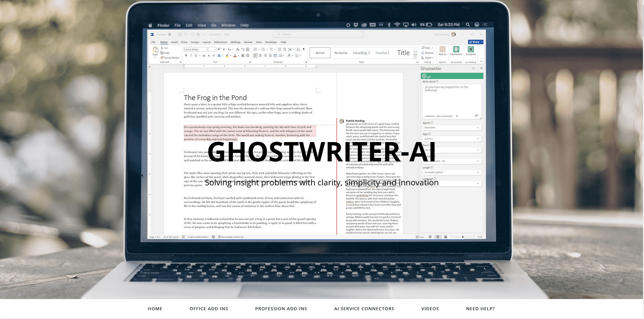The height and width of the screenshot is (319, 644).
Task: Click the Bluetooth icon in the macOS menu bar
Action: point(389,25)
